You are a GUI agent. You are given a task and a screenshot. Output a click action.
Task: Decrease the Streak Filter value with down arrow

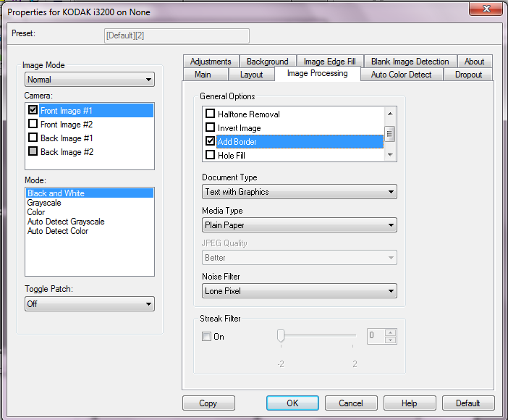coord(391,340)
